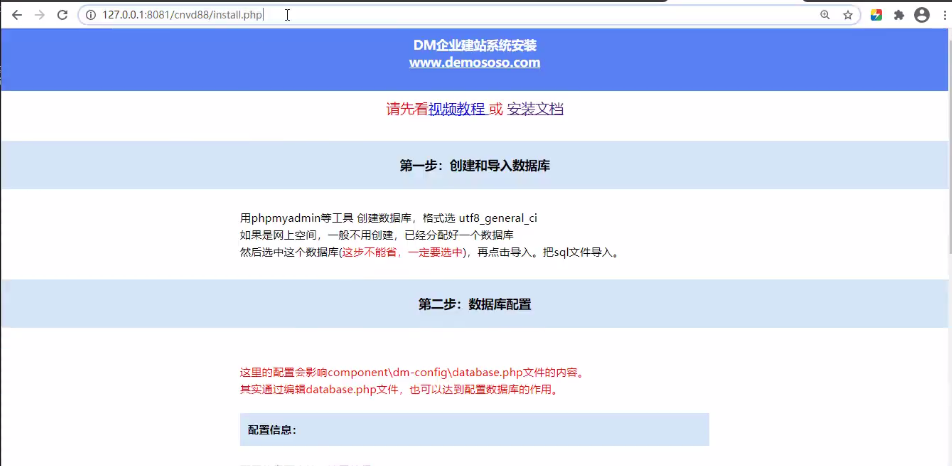Open the user profile avatar
The height and width of the screenshot is (466, 952).
(x=921, y=15)
